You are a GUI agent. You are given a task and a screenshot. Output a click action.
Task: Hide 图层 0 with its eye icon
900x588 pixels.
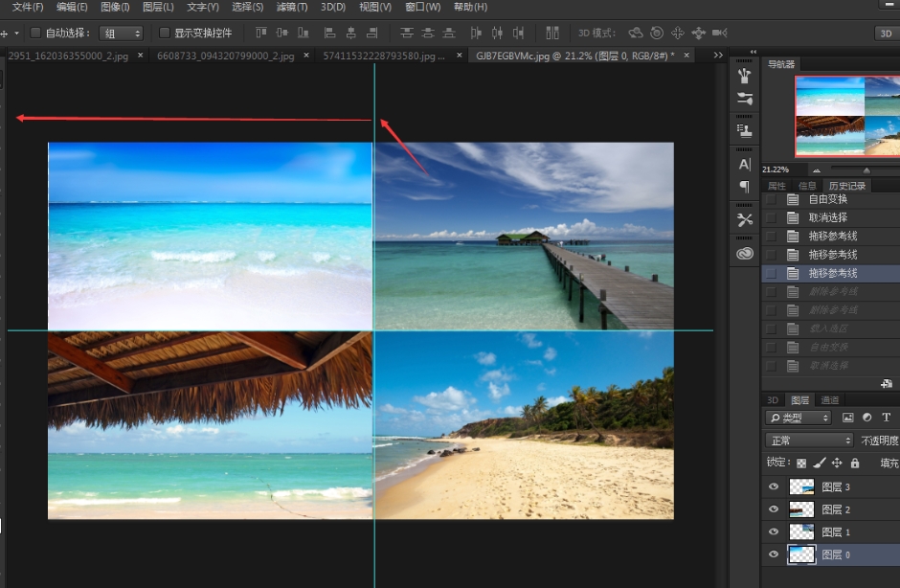(x=774, y=554)
